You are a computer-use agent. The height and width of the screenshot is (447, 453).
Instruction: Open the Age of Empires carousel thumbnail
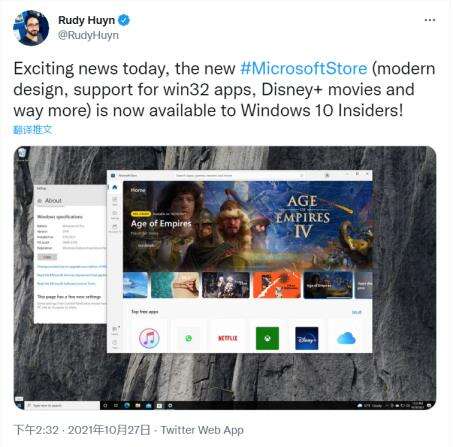tap(328, 285)
